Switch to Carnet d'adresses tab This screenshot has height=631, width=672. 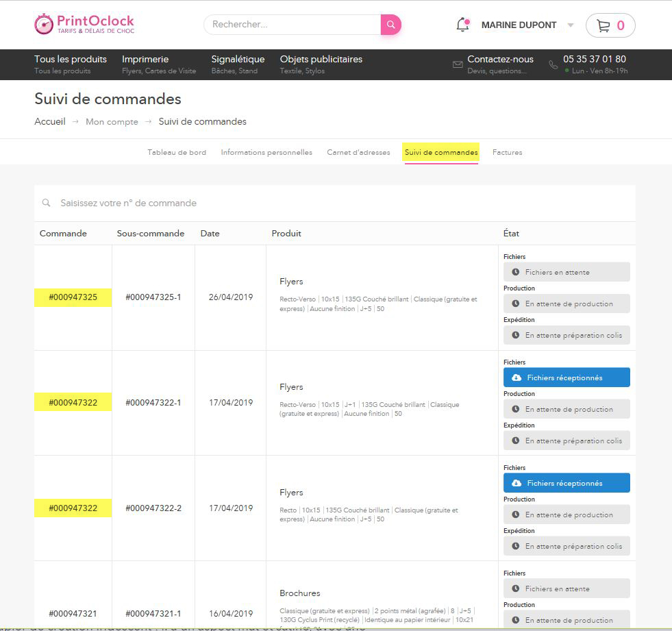coord(358,153)
